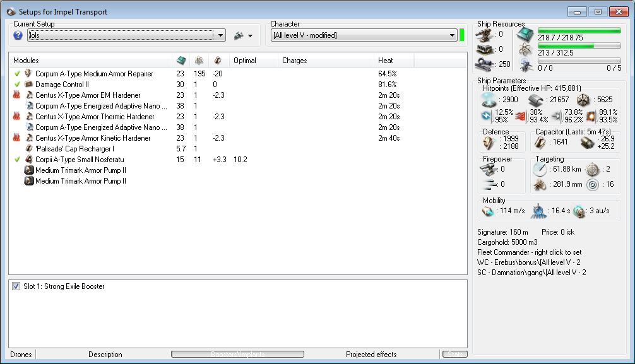The image size is (635, 364).
Task: Click the first Medium Trimark Armor Pump II icon
Action: click(x=29, y=170)
